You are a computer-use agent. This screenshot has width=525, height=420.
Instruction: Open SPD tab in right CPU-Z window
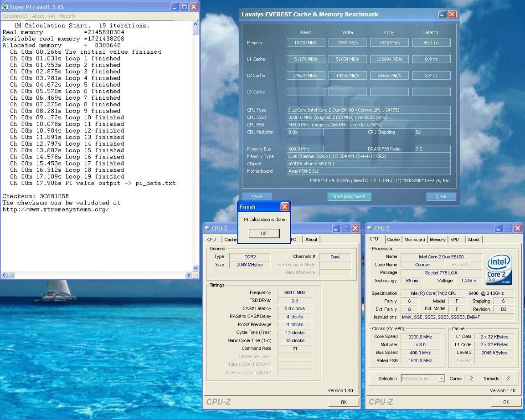[x=455, y=240]
